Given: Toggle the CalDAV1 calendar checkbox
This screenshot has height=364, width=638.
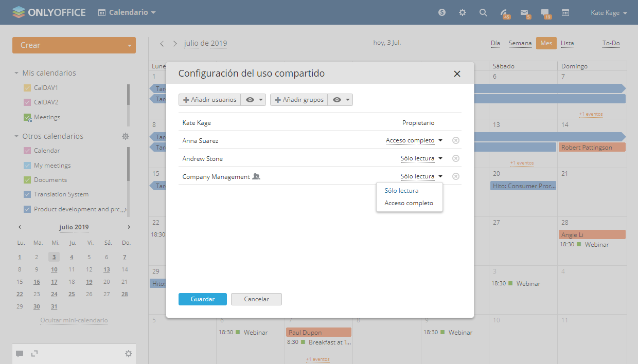Looking at the screenshot, I should (x=28, y=88).
